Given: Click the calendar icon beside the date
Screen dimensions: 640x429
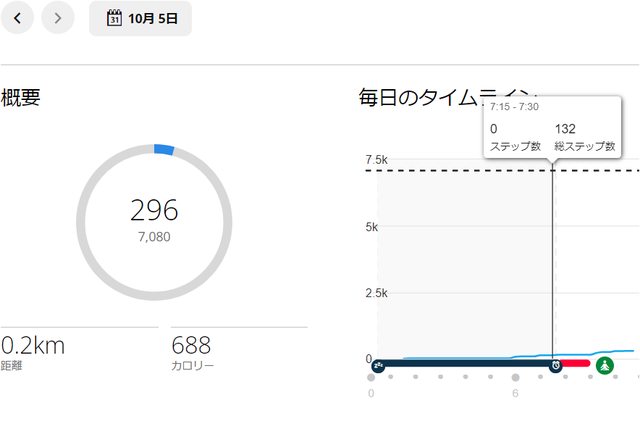Looking at the screenshot, I should [x=114, y=18].
